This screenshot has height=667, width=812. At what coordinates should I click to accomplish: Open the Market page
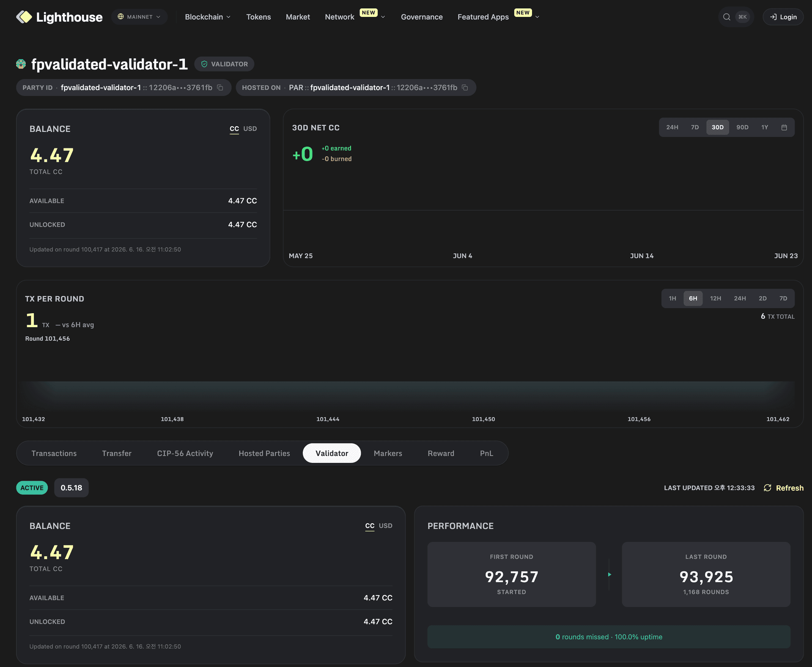(298, 17)
